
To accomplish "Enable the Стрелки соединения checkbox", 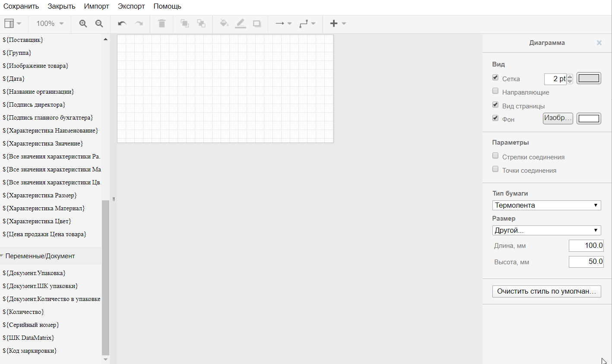I will 495,156.
